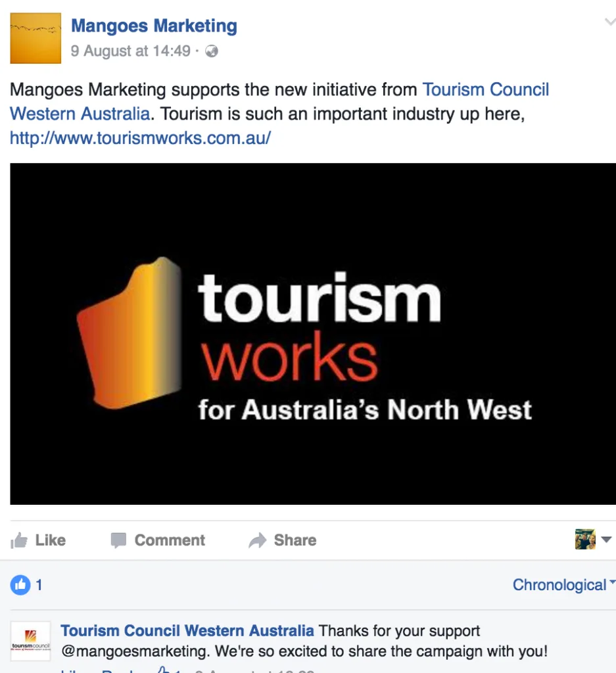Open Mangoes Marketing orange profile picture

36,38
